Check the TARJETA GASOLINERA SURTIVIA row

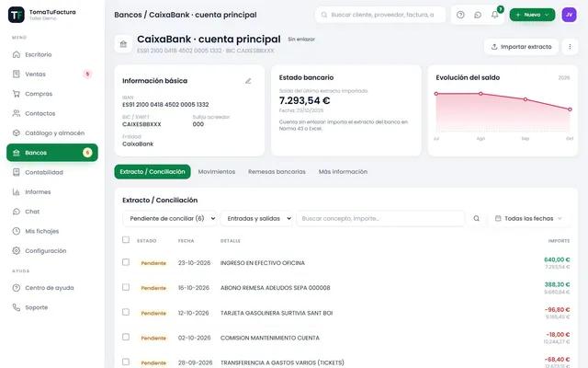tap(126, 312)
